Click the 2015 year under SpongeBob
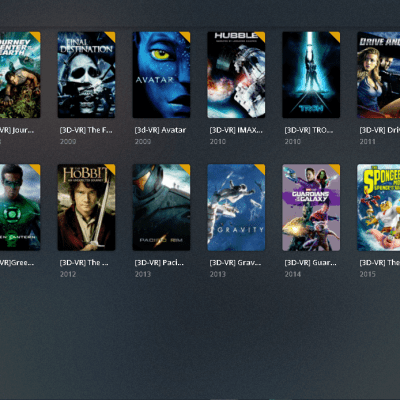Image resolution: width=400 pixels, height=400 pixels. tap(367, 274)
